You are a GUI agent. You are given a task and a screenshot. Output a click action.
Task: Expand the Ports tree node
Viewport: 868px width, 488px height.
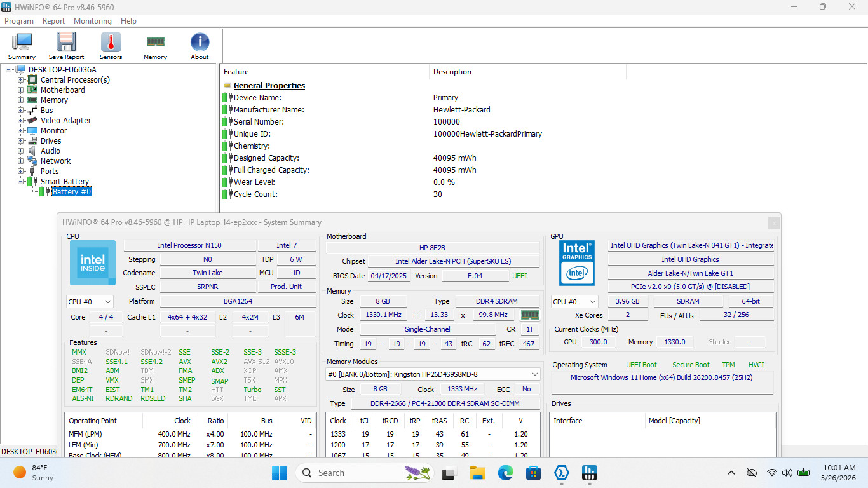tap(21, 171)
